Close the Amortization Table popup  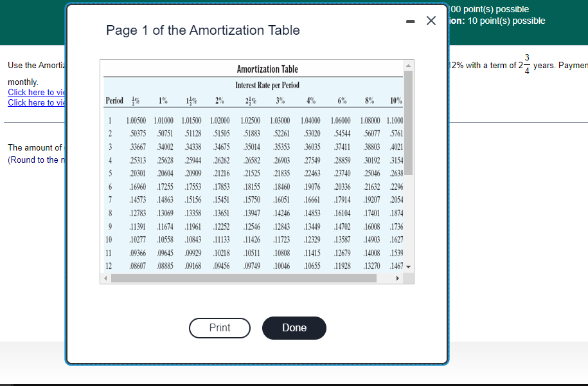coord(431,21)
